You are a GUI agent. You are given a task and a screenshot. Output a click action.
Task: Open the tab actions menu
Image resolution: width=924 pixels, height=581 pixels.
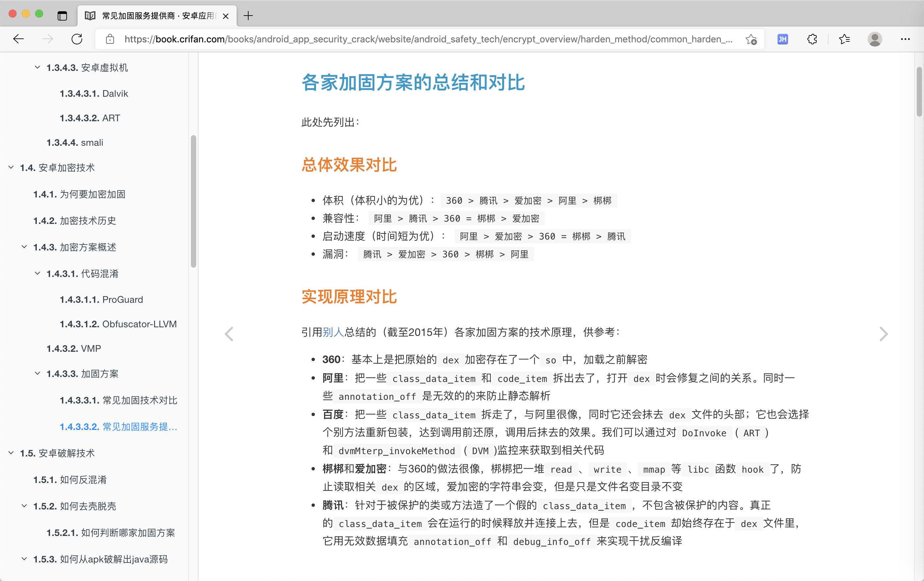pos(62,16)
